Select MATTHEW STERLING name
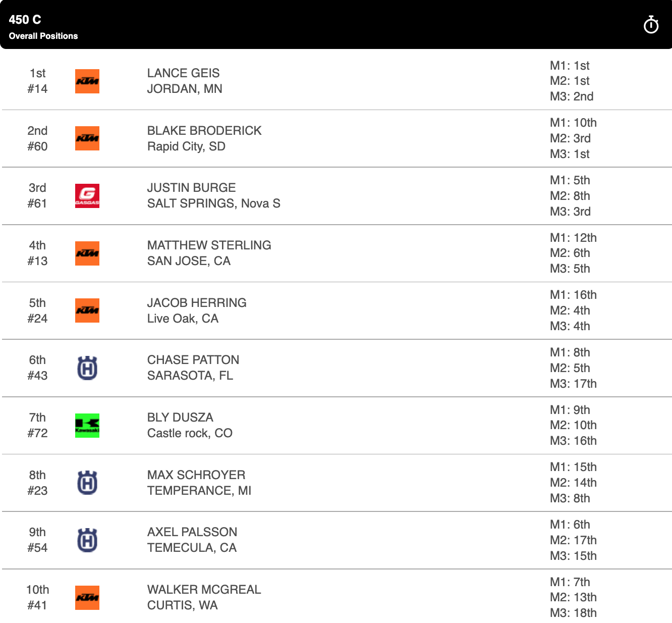Screen dimensions: 672x623 209,245
